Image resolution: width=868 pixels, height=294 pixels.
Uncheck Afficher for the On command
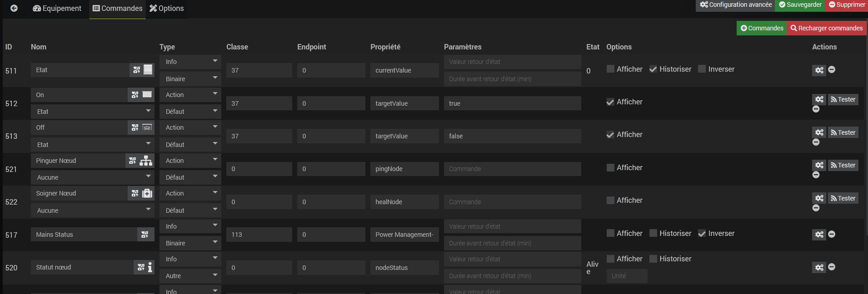click(610, 102)
